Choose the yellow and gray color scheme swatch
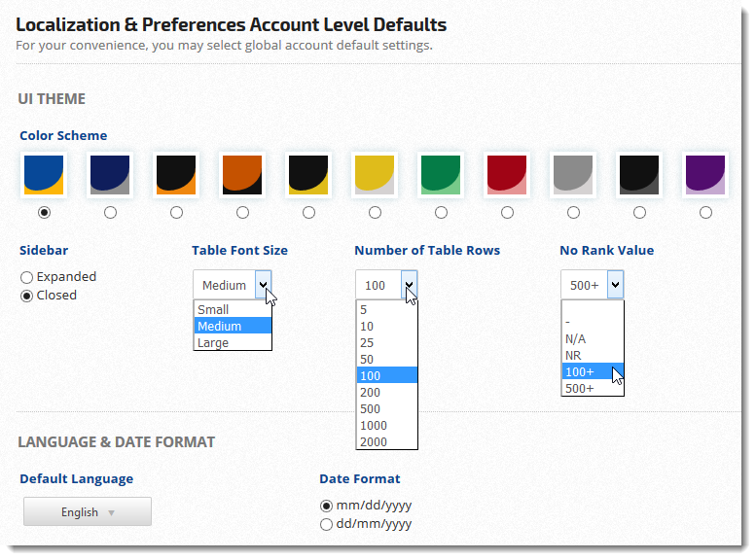 [375, 175]
